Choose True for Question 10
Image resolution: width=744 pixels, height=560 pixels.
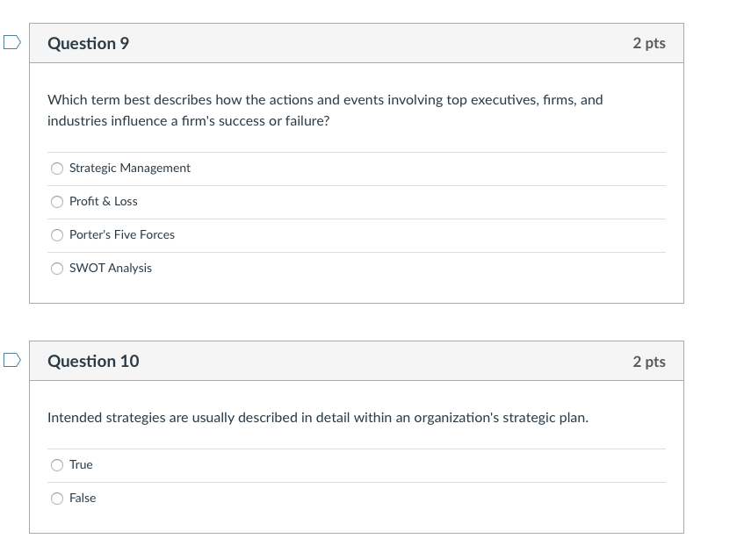click(56, 464)
